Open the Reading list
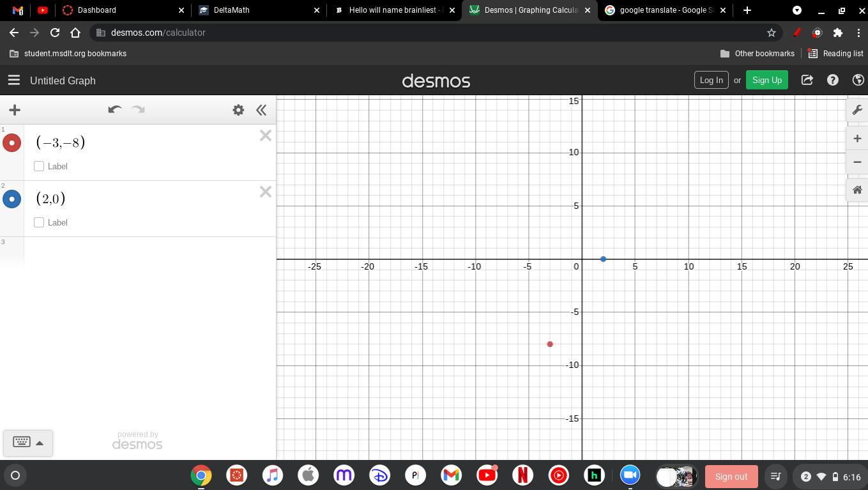The image size is (868, 490). tap(836, 54)
